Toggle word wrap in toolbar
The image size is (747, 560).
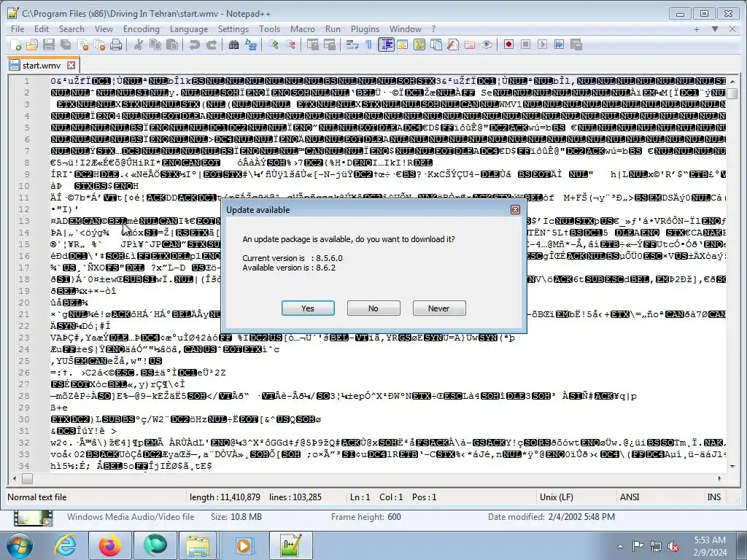[352, 44]
